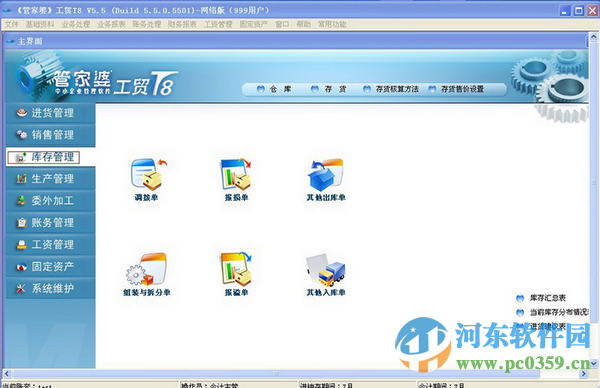This screenshot has height=388, width=600.
Task: Open the 报损单 loss report icon
Action: 236,175
